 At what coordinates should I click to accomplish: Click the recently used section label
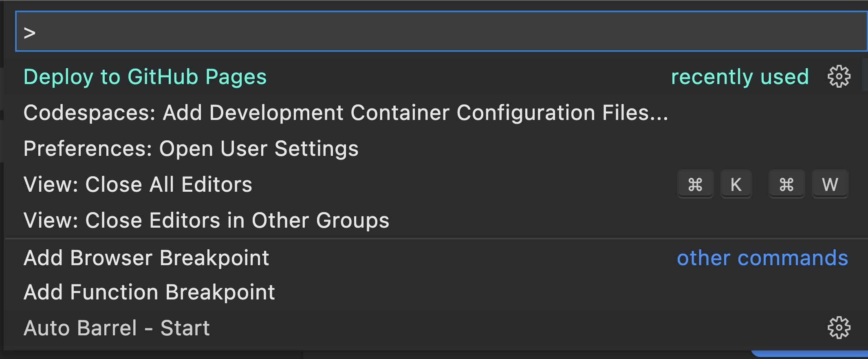coord(740,77)
